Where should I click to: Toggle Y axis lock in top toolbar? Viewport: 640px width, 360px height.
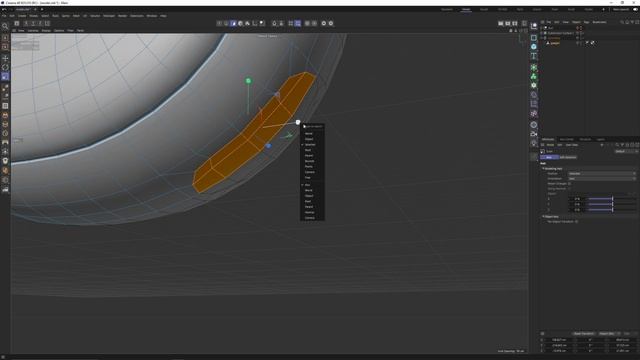tap(33, 23)
